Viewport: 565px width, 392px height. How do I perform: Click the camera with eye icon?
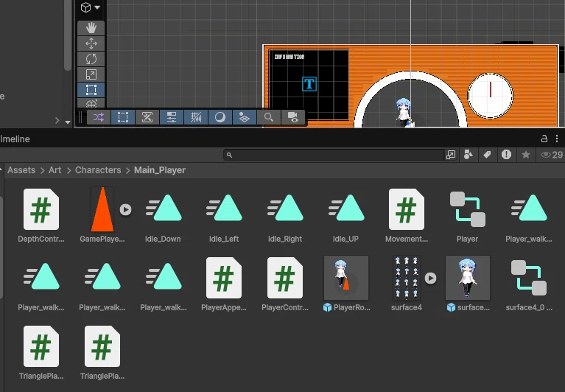(293, 117)
